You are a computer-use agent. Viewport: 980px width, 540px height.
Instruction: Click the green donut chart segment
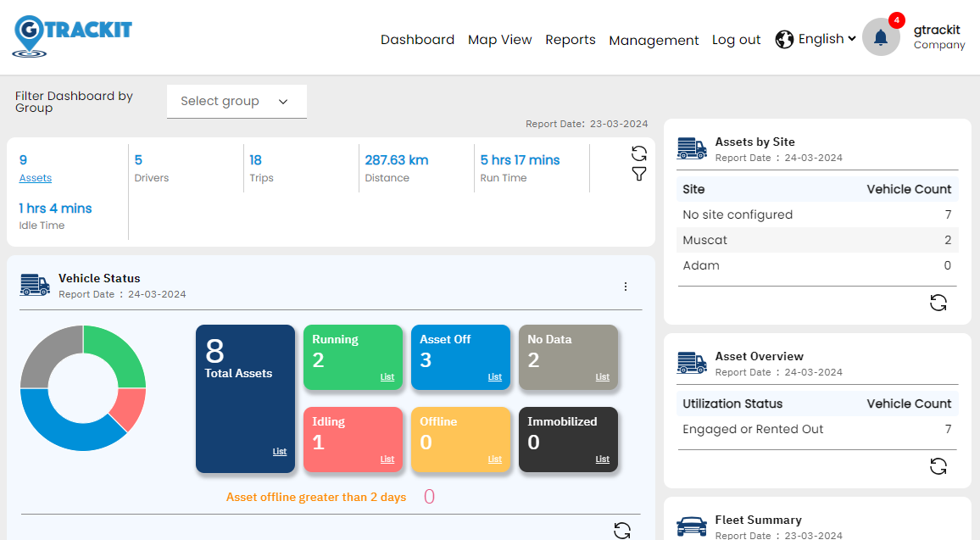coord(119,354)
